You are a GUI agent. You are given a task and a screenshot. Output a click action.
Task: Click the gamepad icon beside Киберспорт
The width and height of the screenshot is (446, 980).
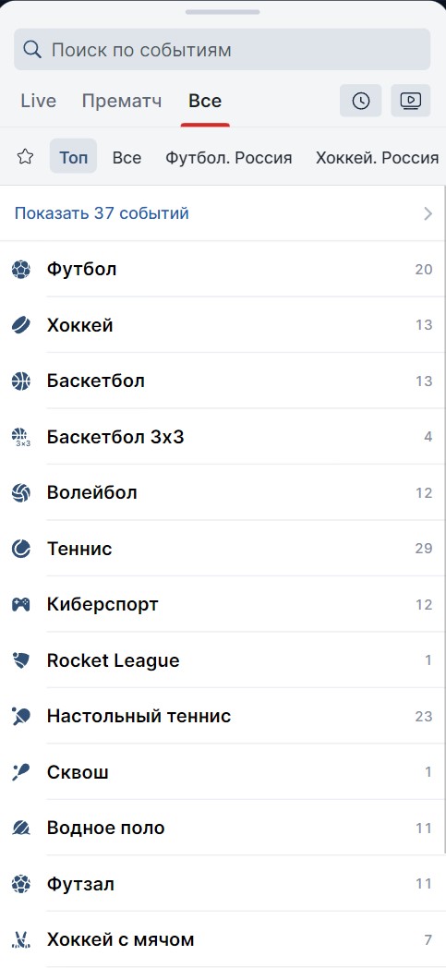click(20, 604)
